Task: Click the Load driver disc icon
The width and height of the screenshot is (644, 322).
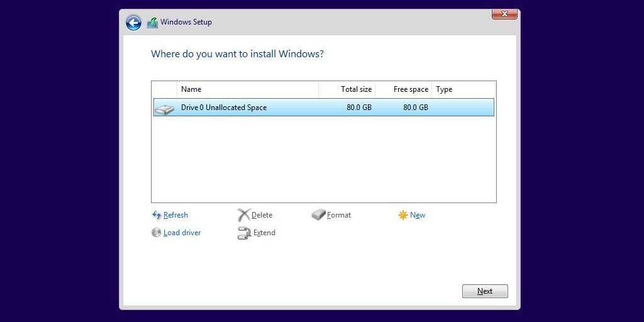Action: point(157,233)
